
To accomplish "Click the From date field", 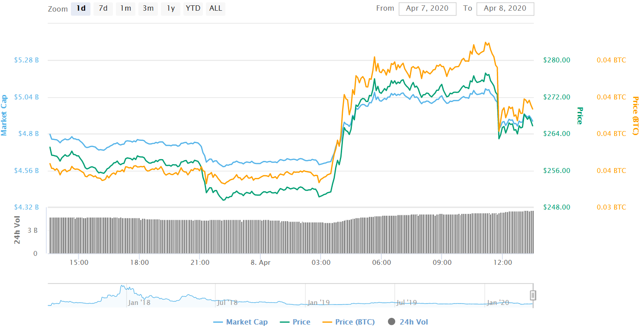I will (x=428, y=8).
